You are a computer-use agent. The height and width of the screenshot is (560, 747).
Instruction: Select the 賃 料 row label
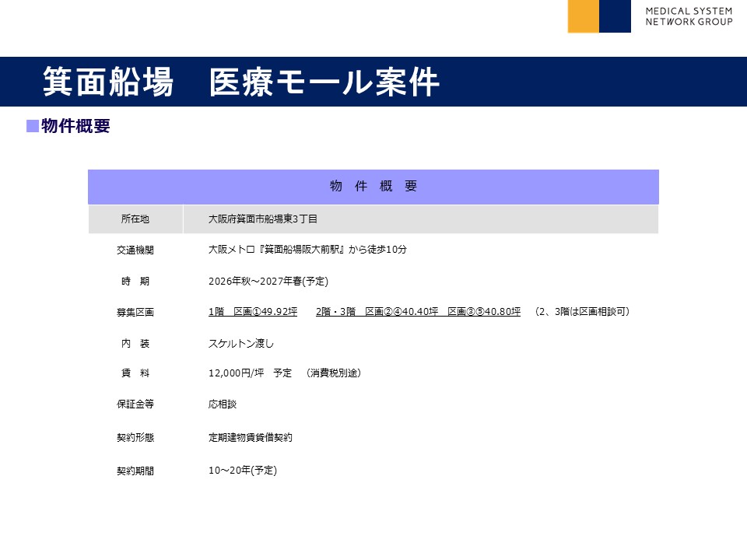(135, 373)
